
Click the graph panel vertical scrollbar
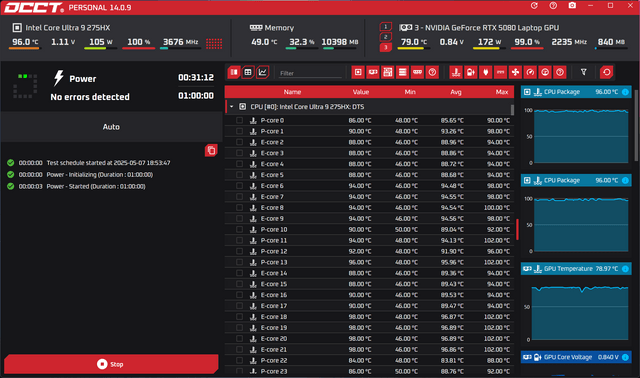[636, 126]
